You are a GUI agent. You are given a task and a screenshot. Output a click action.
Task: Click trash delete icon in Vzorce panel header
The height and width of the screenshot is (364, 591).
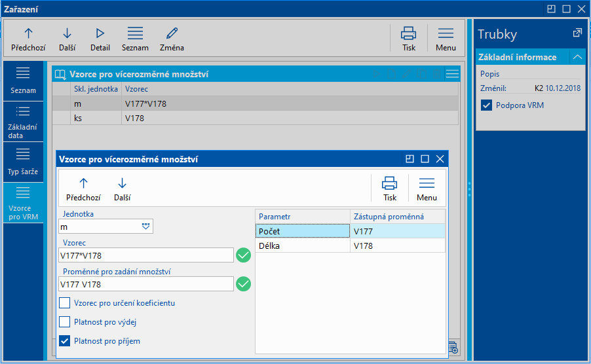click(x=436, y=74)
